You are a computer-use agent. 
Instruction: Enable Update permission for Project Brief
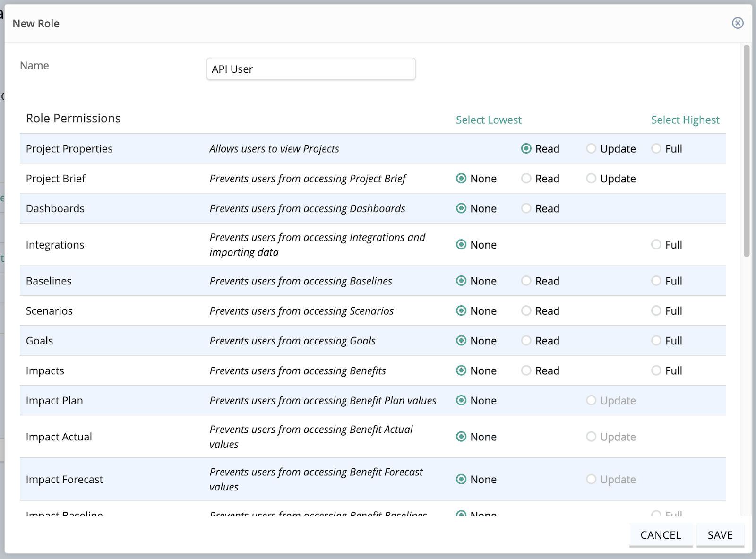pyautogui.click(x=591, y=179)
